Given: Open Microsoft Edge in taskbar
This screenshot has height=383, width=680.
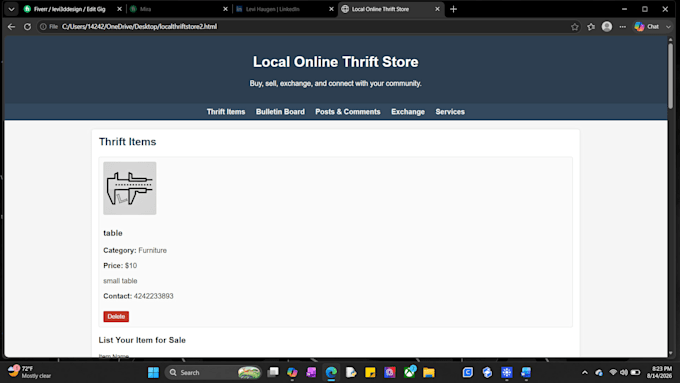Looking at the screenshot, I should point(331,373).
